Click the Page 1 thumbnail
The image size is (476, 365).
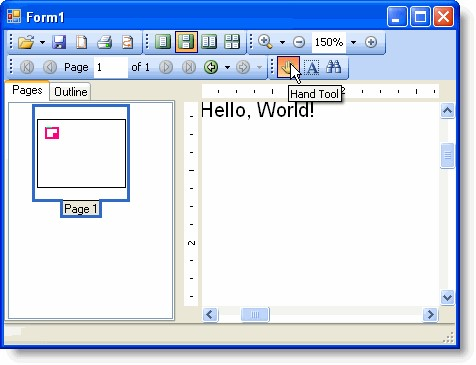(81, 153)
